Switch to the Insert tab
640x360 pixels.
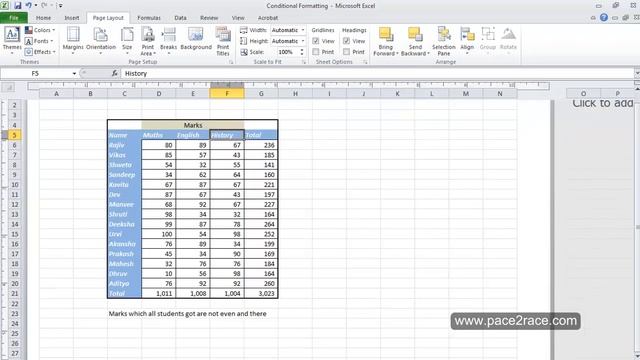[72, 18]
